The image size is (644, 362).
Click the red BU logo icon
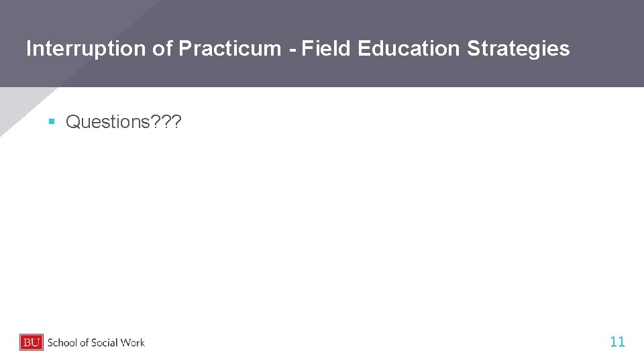point(32,342)
